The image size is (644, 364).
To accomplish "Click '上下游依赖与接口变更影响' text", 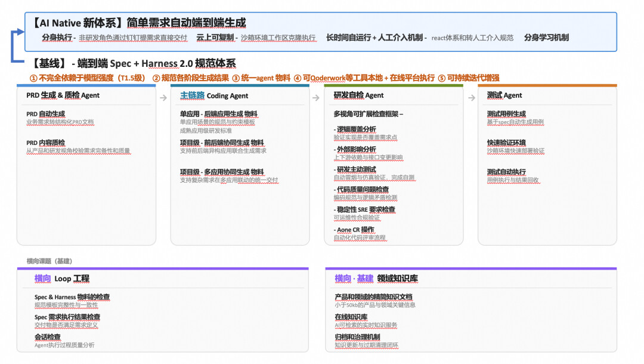I will [368, 158].
